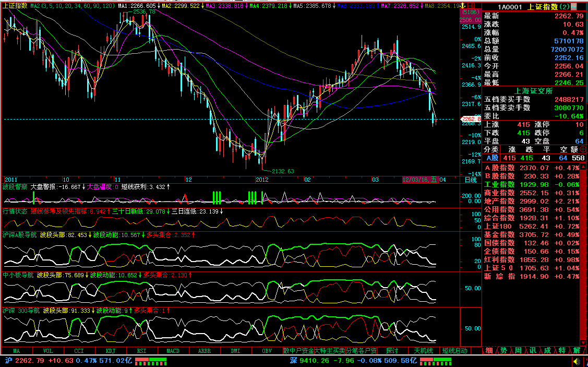This screenshot has height=367, width=588.
Task: Click the 行情状态 indicator name
Action: [15, 211]
